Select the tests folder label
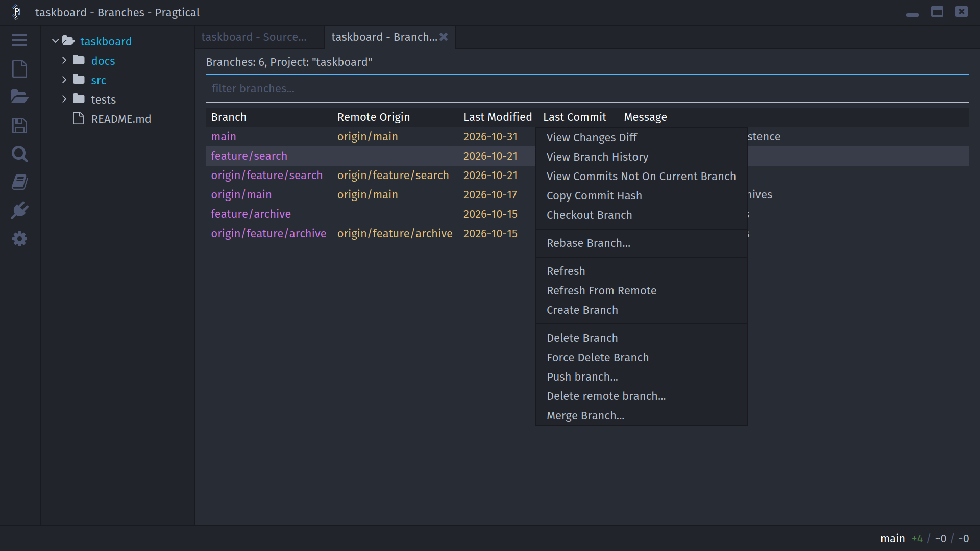Image resolution: width=980 pixels, height=551 pixels. click(x=103, y=99)
